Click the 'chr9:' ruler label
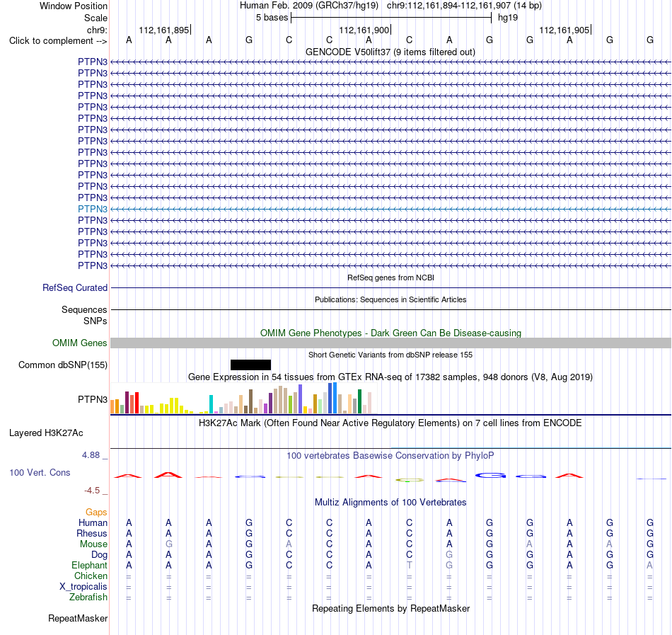Viewport: 672px width, 635px height. [97, 30]
